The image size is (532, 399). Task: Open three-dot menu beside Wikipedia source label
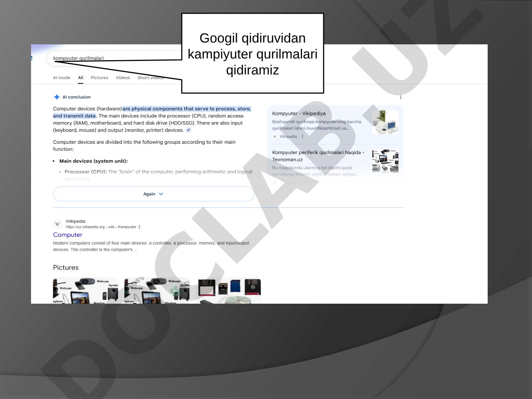[x=303, y=137]
